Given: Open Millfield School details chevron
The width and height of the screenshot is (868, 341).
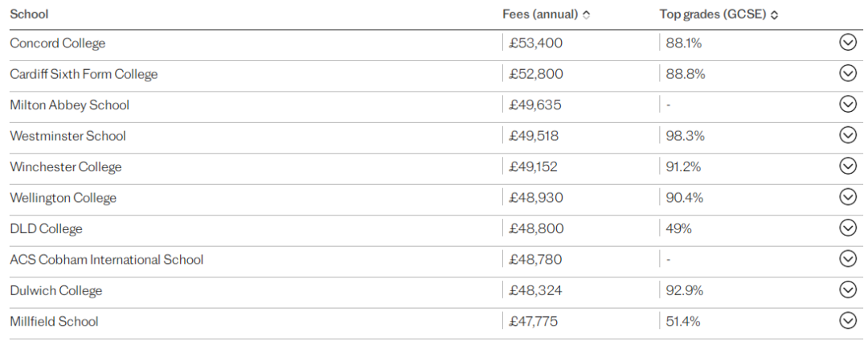Looking at the screenshot, I should [x=848, y=321].
